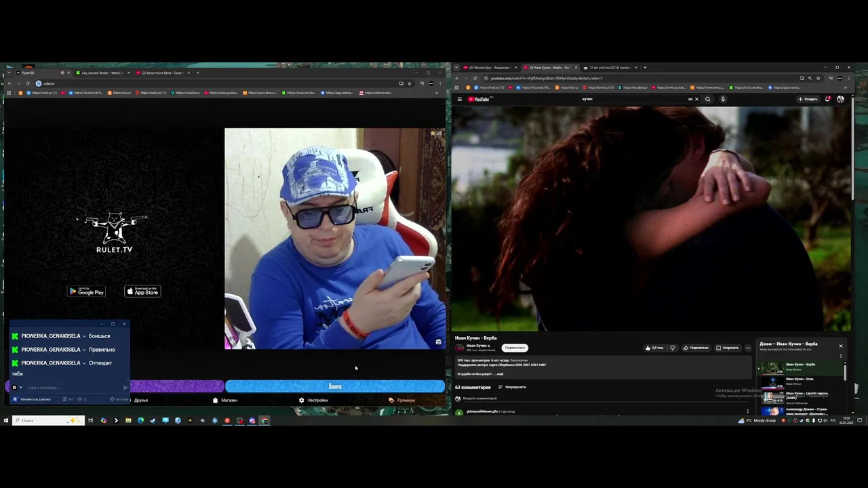Open tab search chevron in rulet.tv window
Image resolution: width=868 pixels, height=488 pixels.
[x=9, y=73]
